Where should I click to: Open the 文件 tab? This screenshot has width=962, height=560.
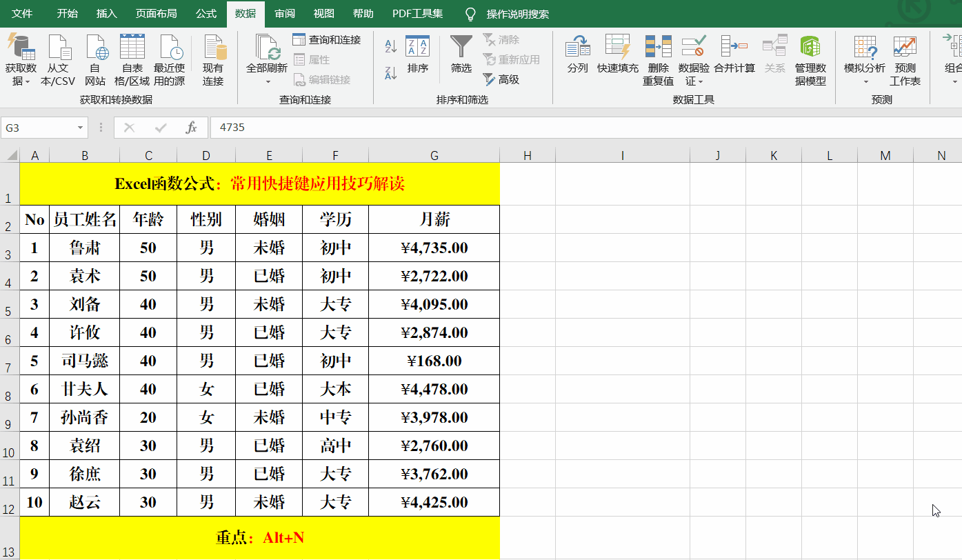pos(22,14)
